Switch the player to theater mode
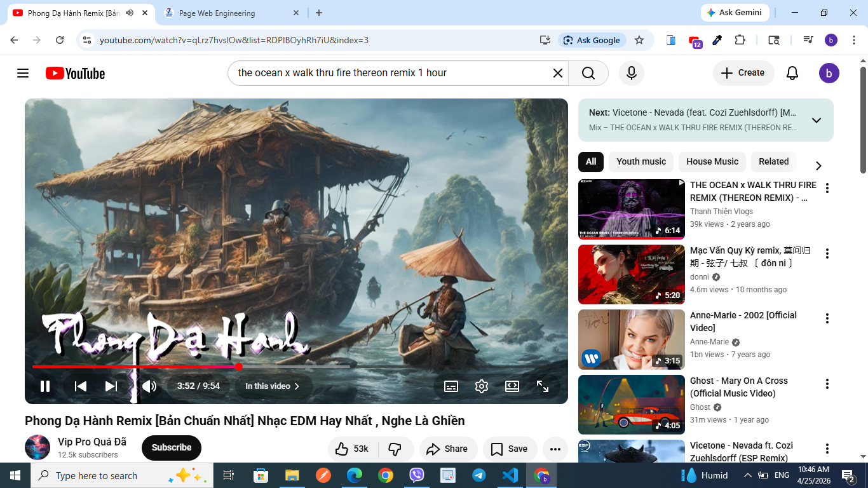The image size is (868, 488). click(512, 386)
